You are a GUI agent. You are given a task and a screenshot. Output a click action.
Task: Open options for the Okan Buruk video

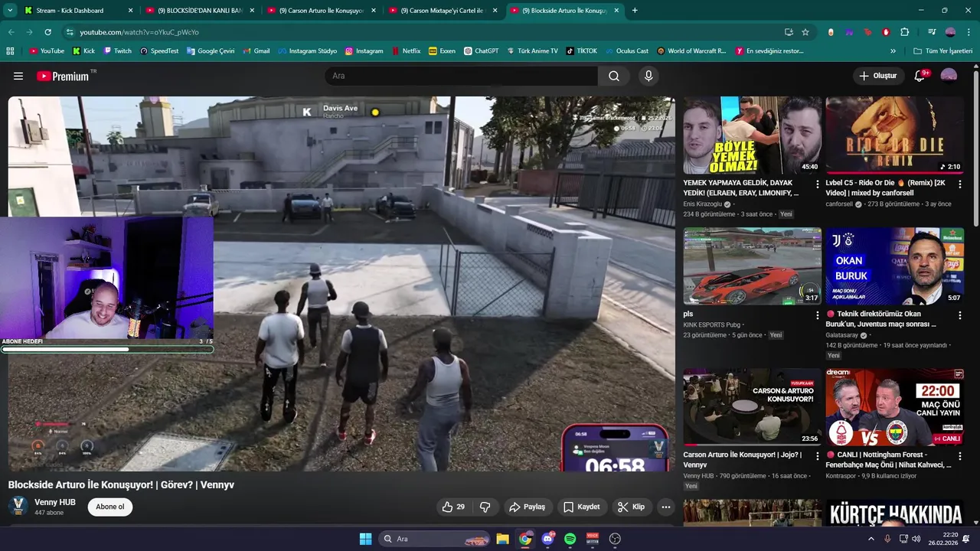(x=960, y=315)
